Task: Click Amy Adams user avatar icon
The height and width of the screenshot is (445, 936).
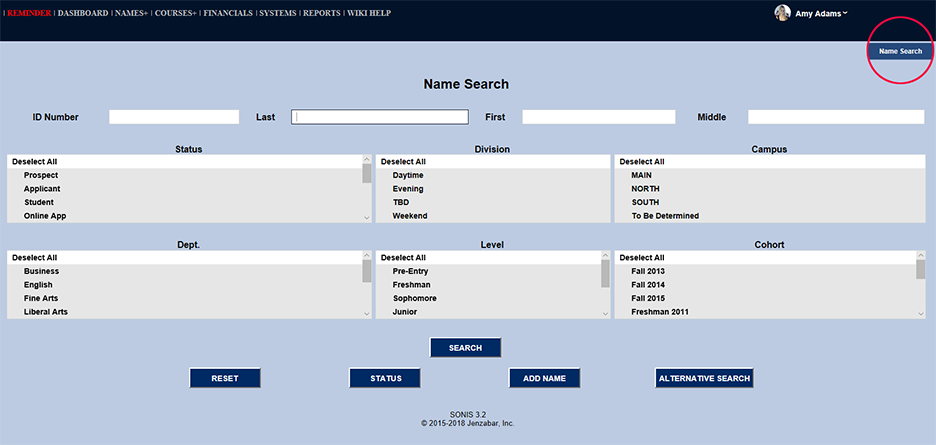Action: click(x=782, y=13)
